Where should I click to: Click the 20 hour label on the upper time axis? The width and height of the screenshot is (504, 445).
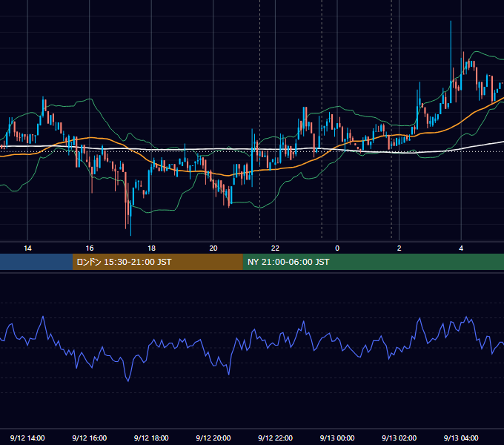coord(213,248)
